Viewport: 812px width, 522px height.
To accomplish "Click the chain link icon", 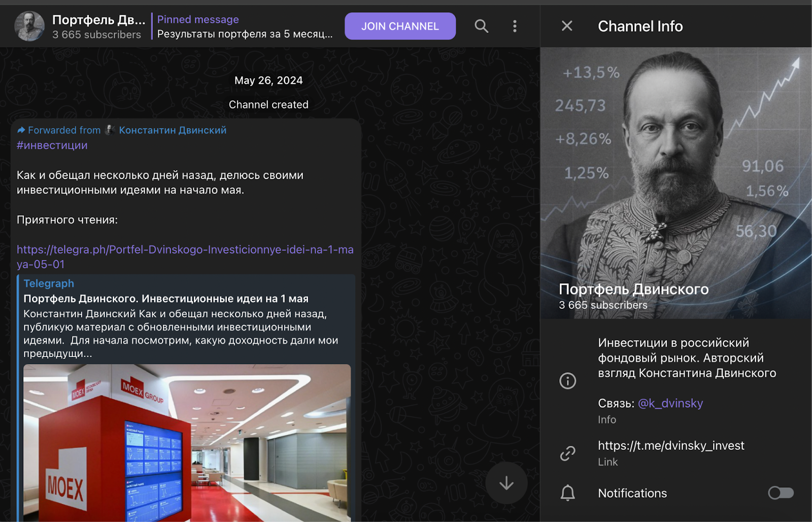I will click(567, 453).
